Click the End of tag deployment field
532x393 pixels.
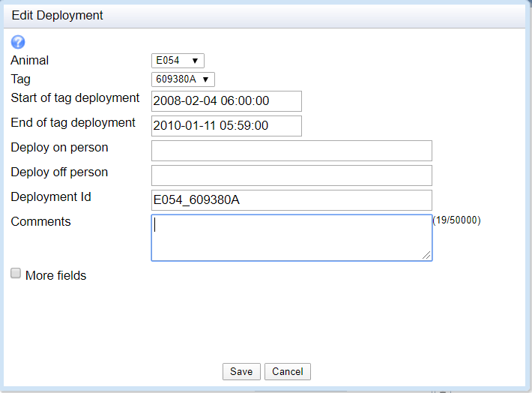coord(226,126)
